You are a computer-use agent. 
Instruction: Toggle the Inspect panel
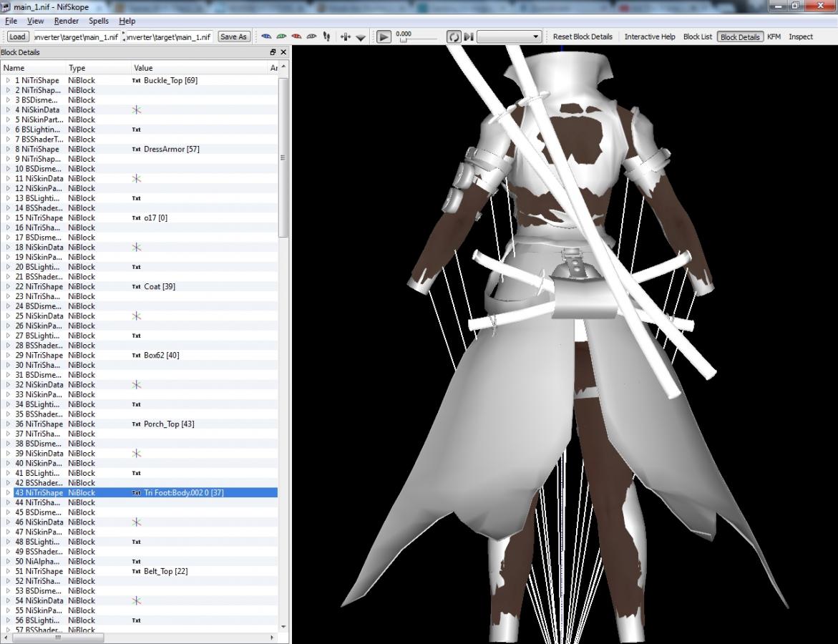(x=800, y=36)
